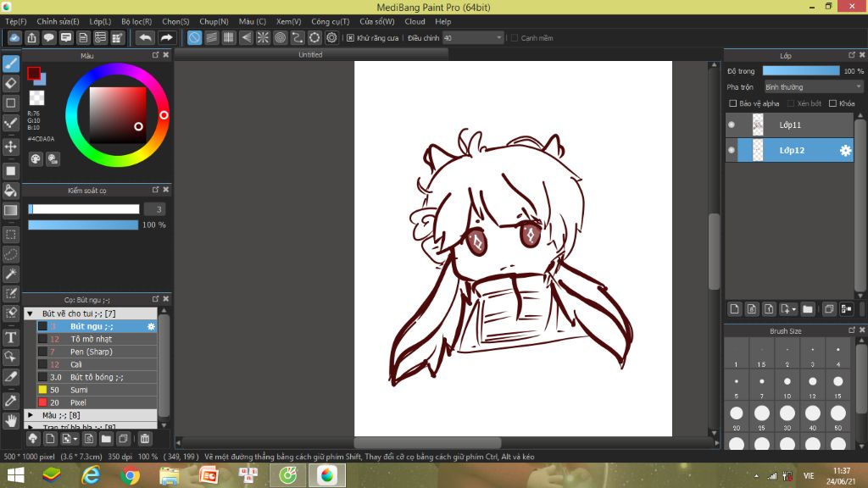
Task: Create a layer folder in layer panel
Action: pos(808,308)
